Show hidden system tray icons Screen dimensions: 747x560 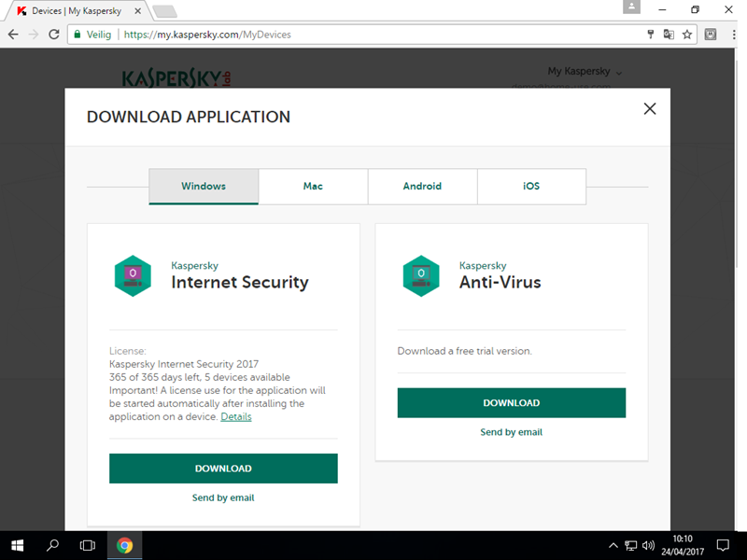point(613,545)
